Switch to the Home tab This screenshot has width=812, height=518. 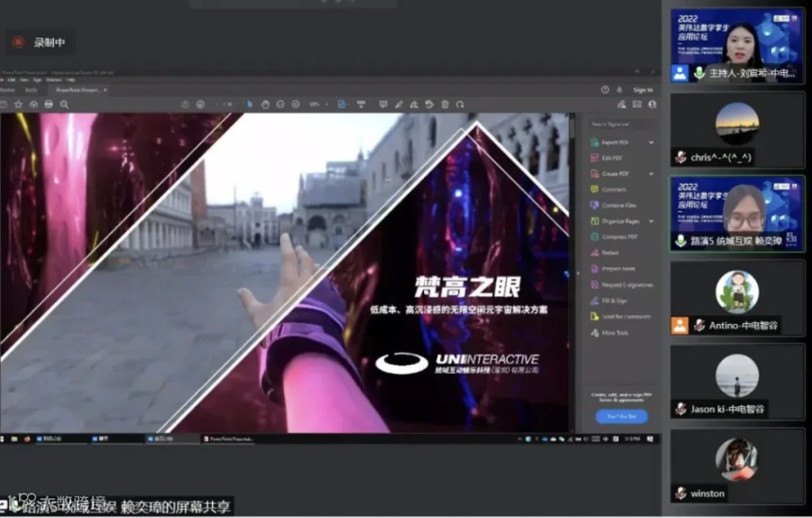(7, 89)
